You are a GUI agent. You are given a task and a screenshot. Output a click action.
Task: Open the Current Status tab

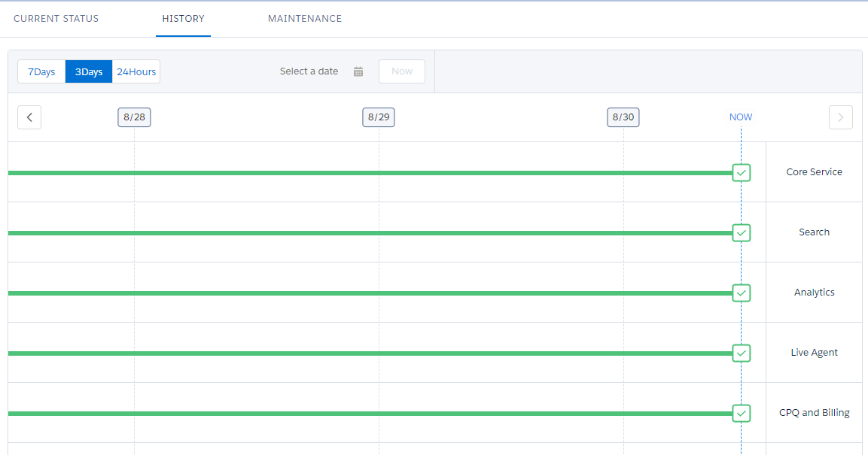pos(56,18)
